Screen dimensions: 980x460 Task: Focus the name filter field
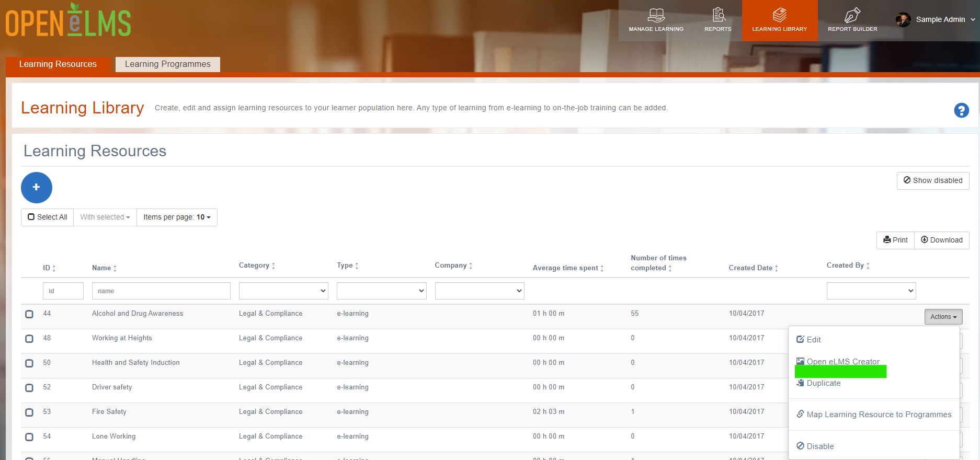(x=161, y=291)
